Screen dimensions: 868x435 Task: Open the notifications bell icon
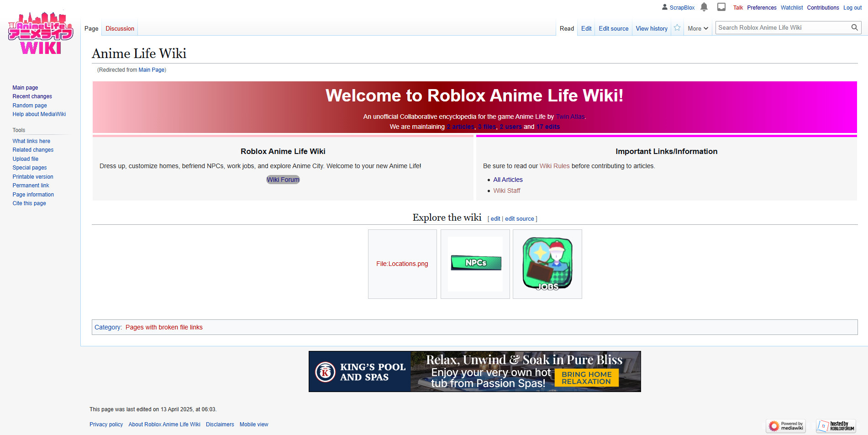(704, 7)
